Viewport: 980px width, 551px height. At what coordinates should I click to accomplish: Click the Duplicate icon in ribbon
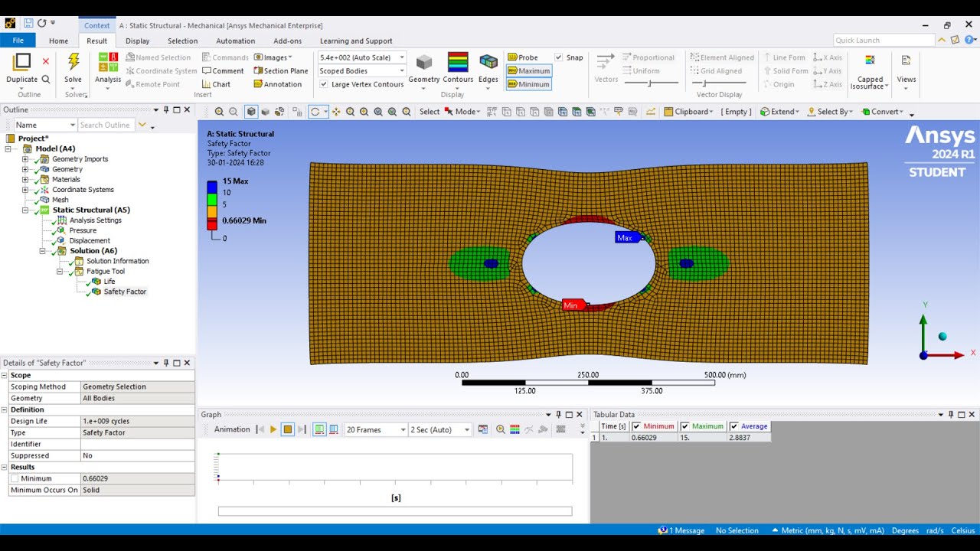coord(21,62)
